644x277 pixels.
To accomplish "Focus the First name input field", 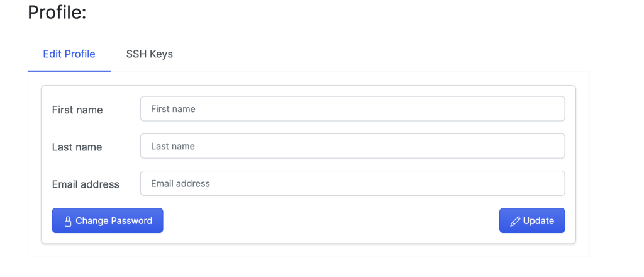I will pos(352,109).
